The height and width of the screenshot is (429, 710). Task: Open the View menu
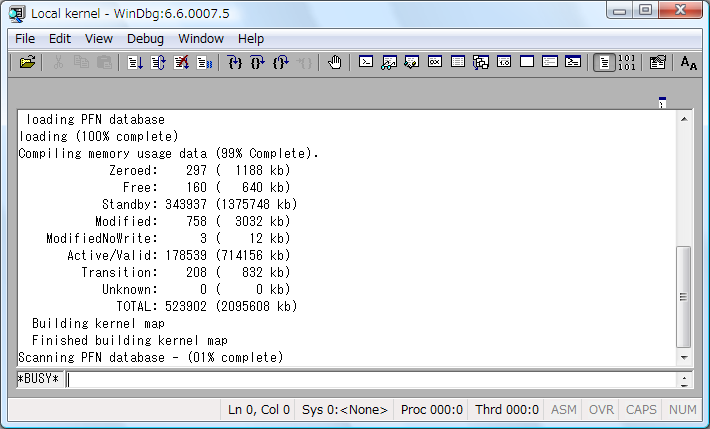[x=99, y=39]
